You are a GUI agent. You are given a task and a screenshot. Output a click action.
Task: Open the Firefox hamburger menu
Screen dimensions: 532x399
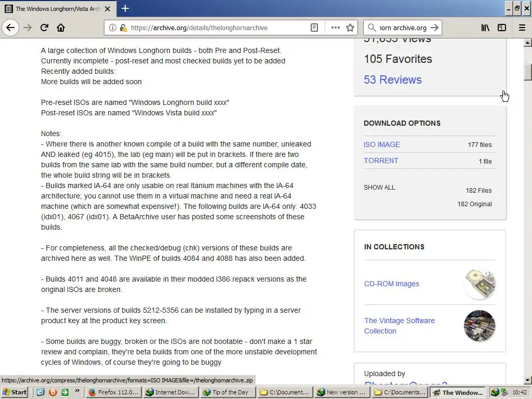click(x=522, y=28)
